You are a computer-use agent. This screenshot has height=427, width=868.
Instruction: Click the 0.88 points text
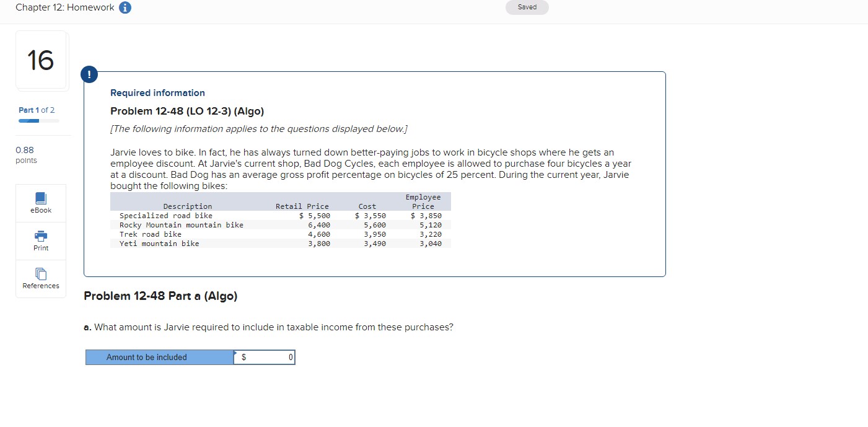pos(26,155)
